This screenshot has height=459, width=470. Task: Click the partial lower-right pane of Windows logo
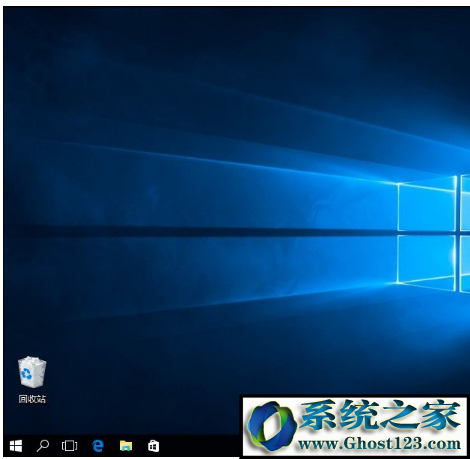coord(465,264)
